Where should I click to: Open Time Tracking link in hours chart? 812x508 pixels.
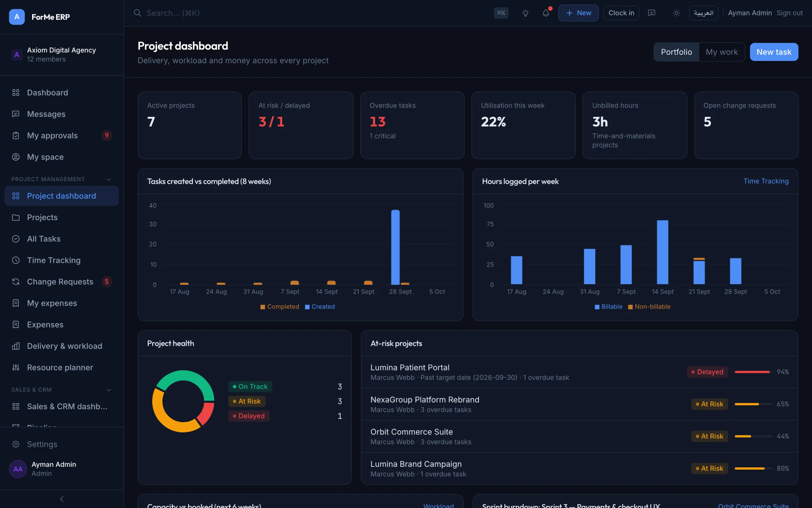[x=766, y=181]
